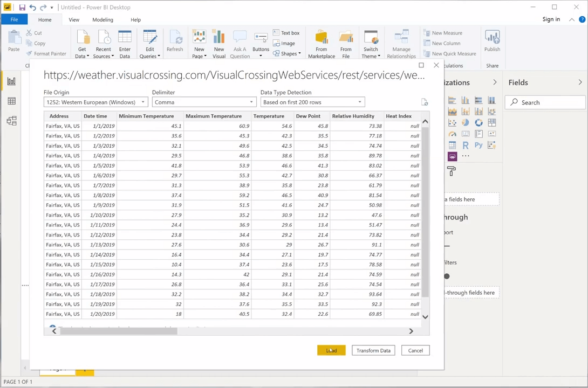This screenshot has height=388, width=588.
Task: Open the File Origin dropdown
Action: pos(95,102)
